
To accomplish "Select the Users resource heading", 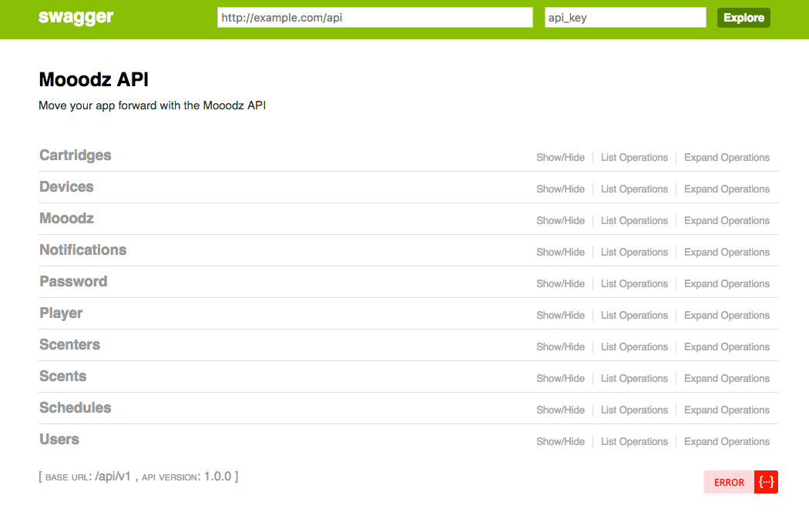I will point(59,440).
